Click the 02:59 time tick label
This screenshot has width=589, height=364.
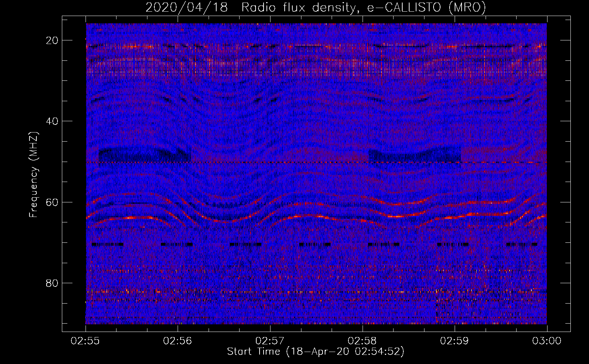pos(455,341)
